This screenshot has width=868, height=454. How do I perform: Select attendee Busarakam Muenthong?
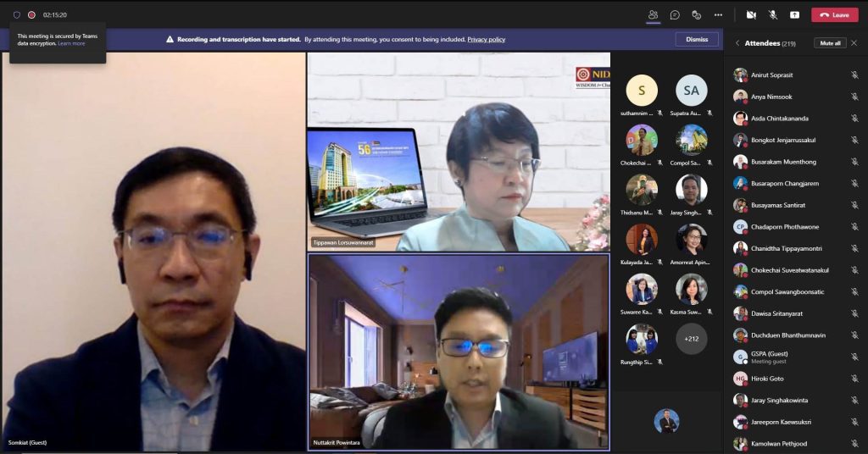[796, 162]
